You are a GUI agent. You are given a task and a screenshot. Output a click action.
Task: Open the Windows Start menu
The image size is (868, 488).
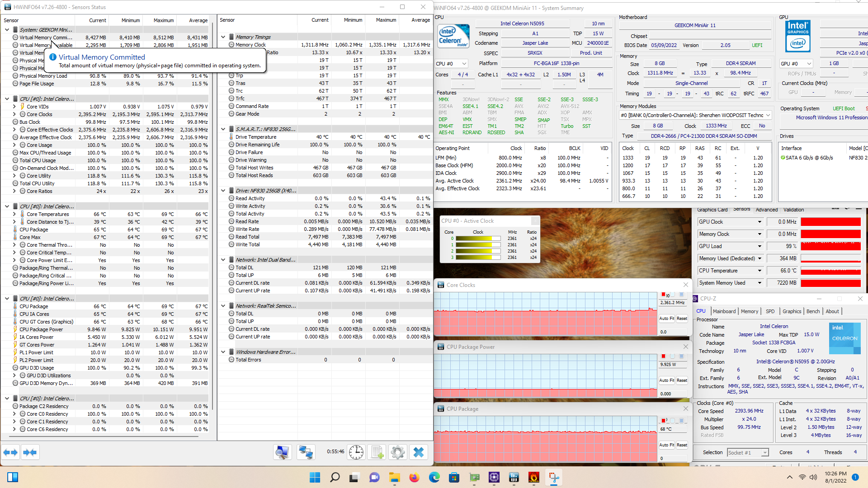click(x=315, y=477)
